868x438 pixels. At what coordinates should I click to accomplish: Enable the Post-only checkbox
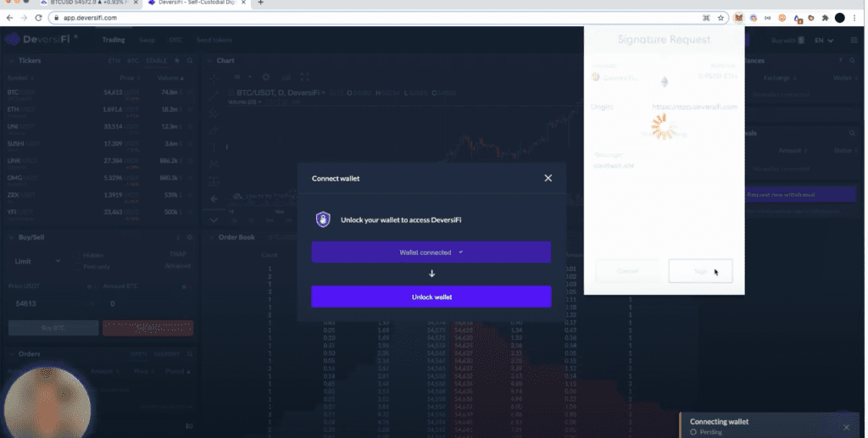click(77, 267)
